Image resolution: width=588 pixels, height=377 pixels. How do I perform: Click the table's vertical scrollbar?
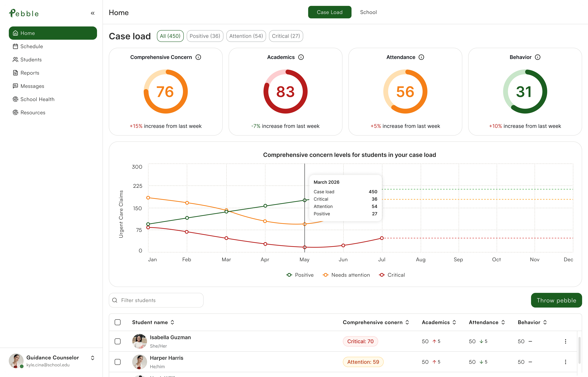coord(579,350)
